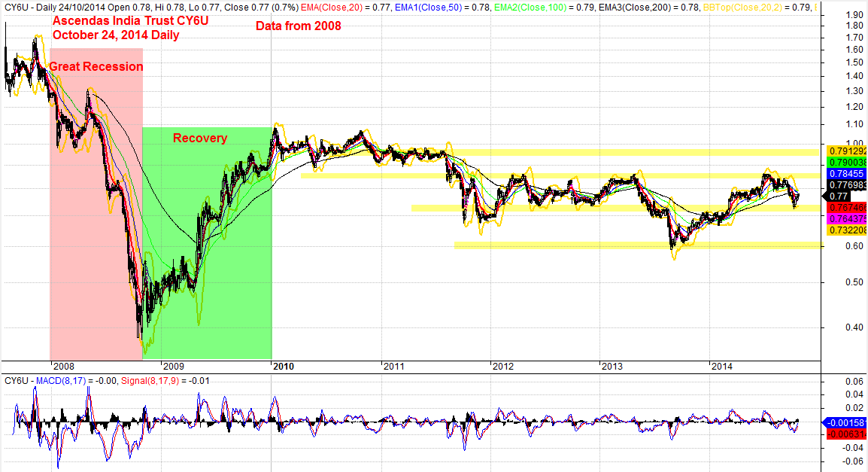Click the red 0.767466 price tag
Image resolution: width=868 pixels, height=472 pixels.
[847, 207]
